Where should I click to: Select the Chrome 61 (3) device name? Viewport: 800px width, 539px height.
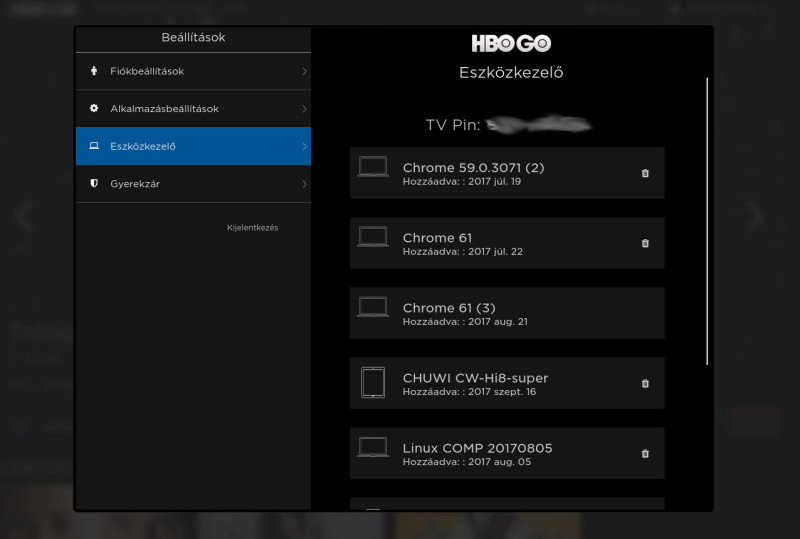[x=449, y=308]
